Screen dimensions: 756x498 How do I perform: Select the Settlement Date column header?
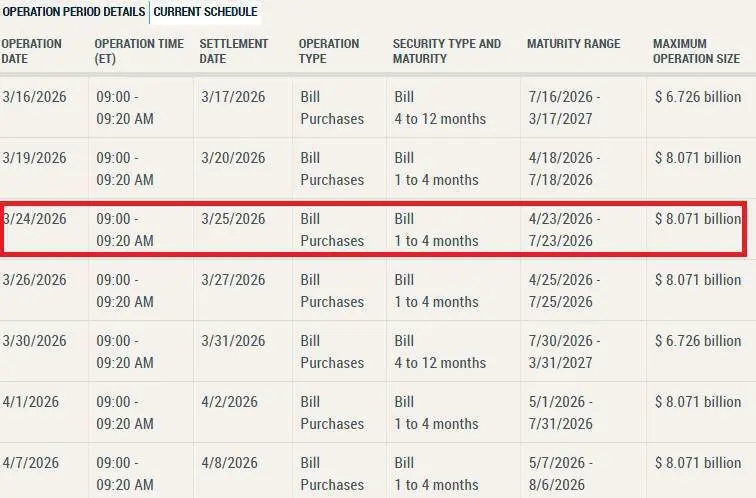[234, 51]
